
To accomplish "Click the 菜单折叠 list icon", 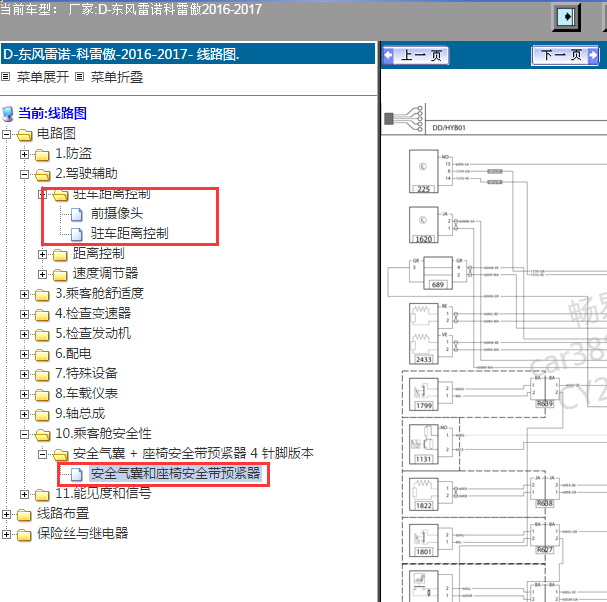I will click(x=79, y=77).
